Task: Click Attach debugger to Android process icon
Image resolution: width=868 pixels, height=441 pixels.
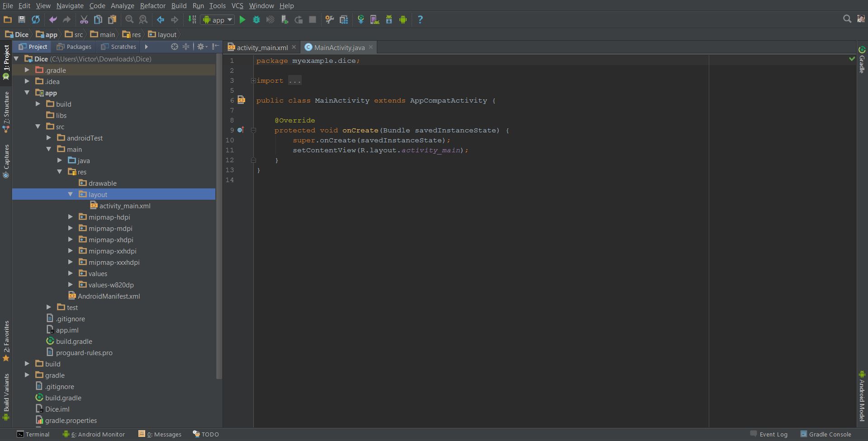Action: 285,19
